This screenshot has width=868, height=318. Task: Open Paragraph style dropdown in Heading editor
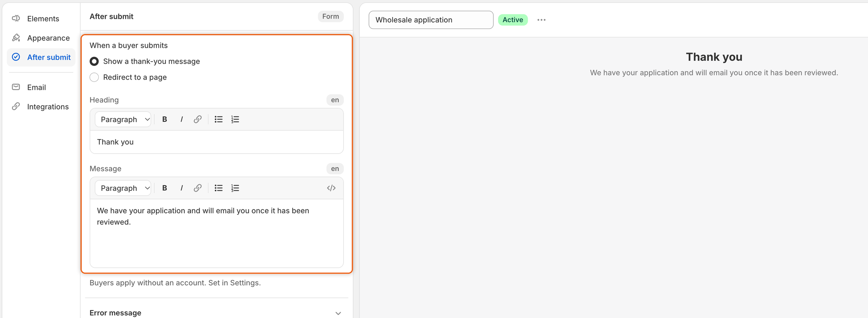pos(123,119)
